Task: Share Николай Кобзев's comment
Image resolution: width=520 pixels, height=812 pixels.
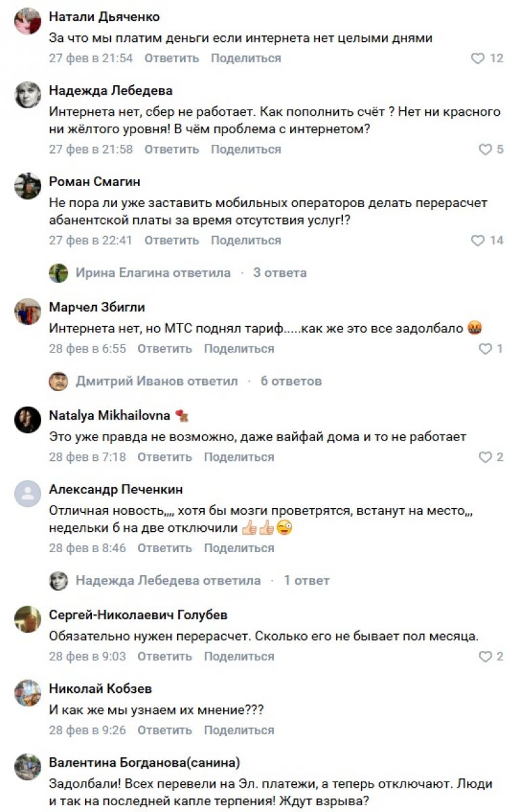Action: (x=239, y=730)
